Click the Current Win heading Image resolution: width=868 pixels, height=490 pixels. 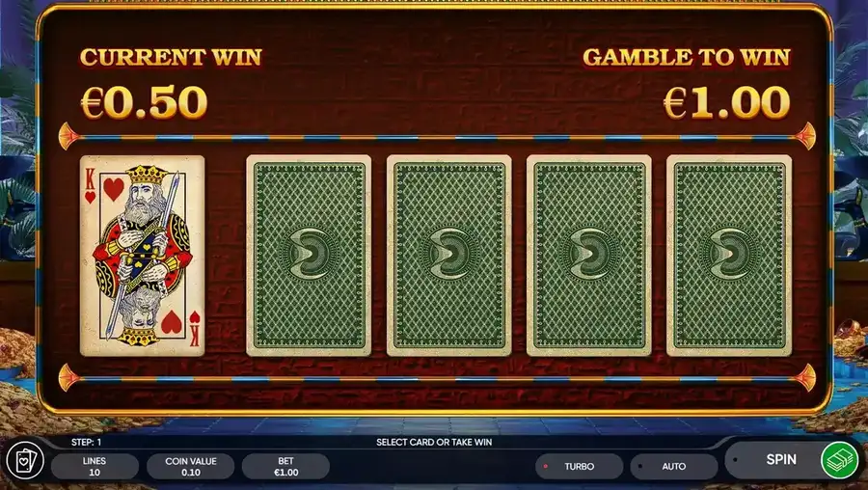pos(171,57)
